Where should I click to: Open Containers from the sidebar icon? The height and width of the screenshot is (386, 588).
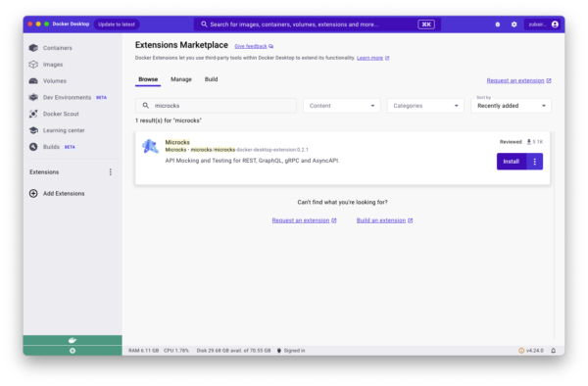point(33,48)
